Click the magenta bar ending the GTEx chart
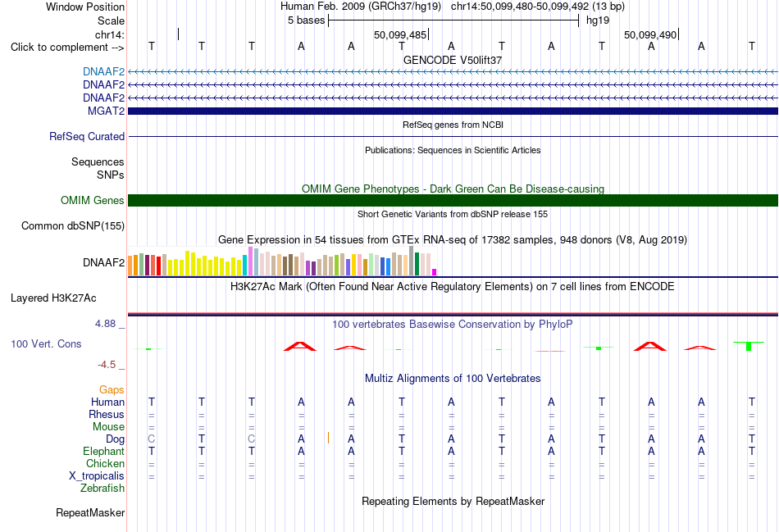Screen dimensions: 779x532 pyautogui.click(x=435, y=272)
